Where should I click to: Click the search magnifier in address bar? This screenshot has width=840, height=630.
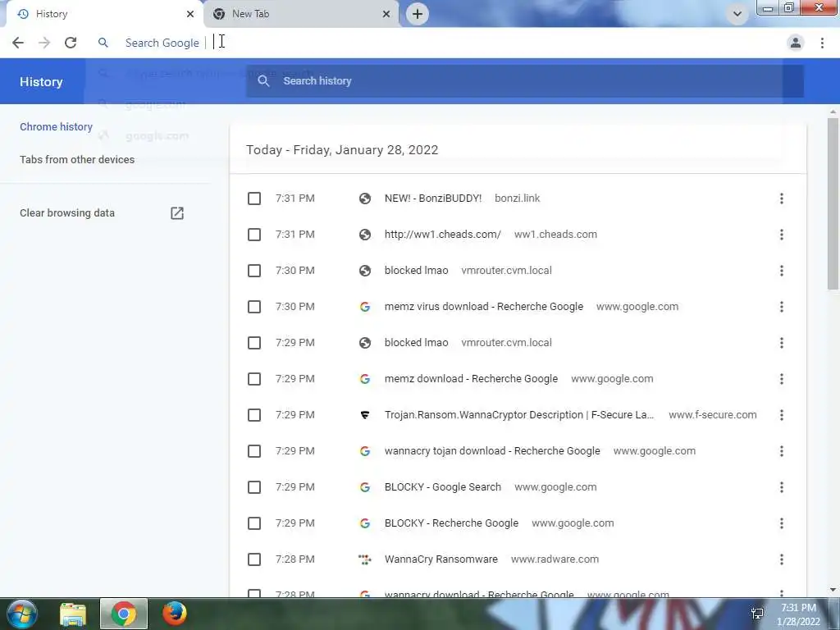tap(103, 43)
